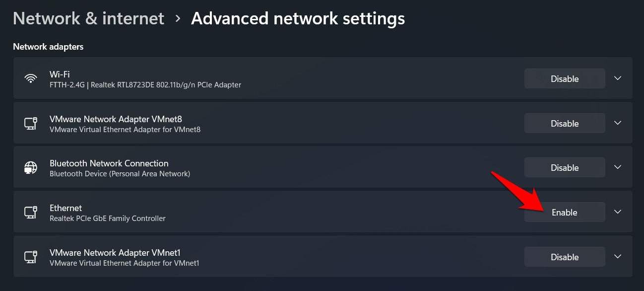
Task: Expand the Wi-Fi adapter details chevron
Action: [x=618, y=78]
